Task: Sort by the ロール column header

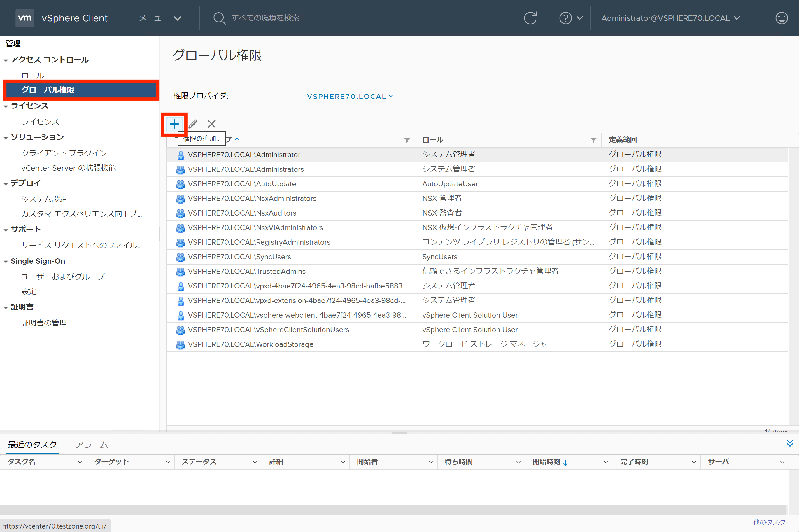Action: 433,140
